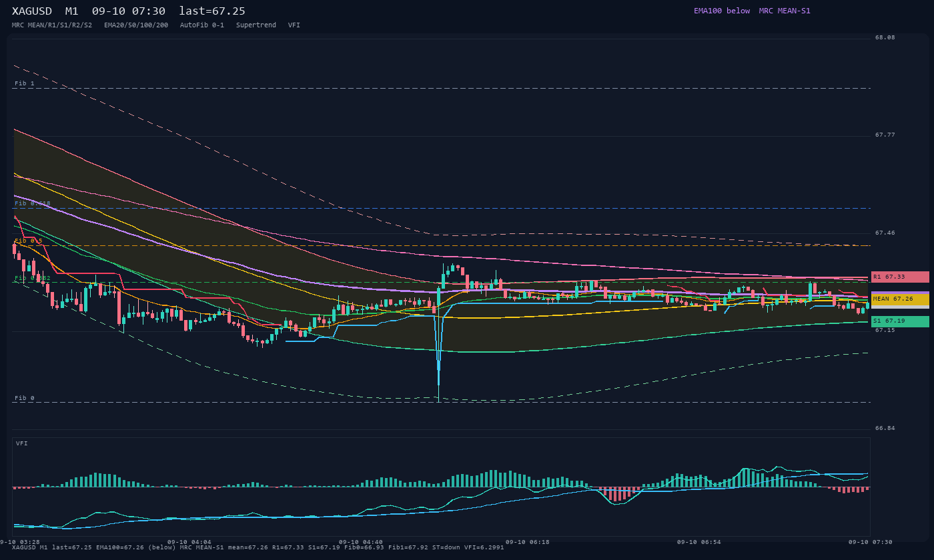The height and width of the screenshot is (560, 934).
Task: Click the '09-10 06:54' time axis label
Action: point(699,542)
